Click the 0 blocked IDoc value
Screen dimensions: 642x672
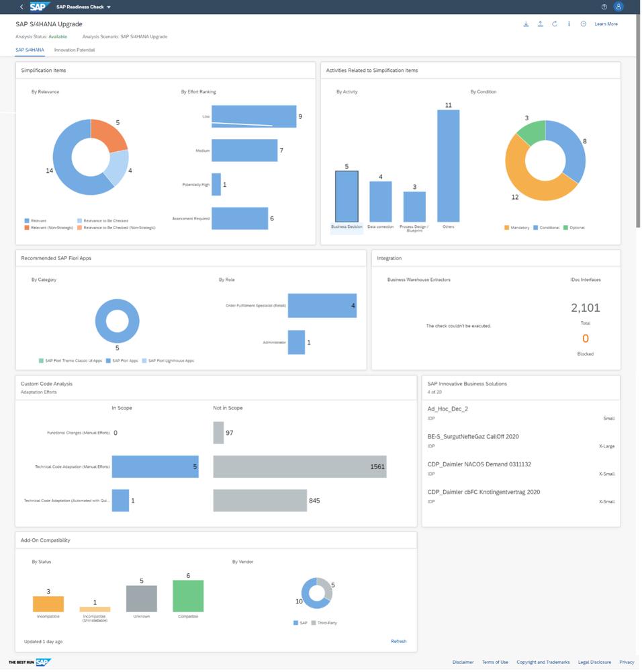pyautogui.click(x=585, y=339)
